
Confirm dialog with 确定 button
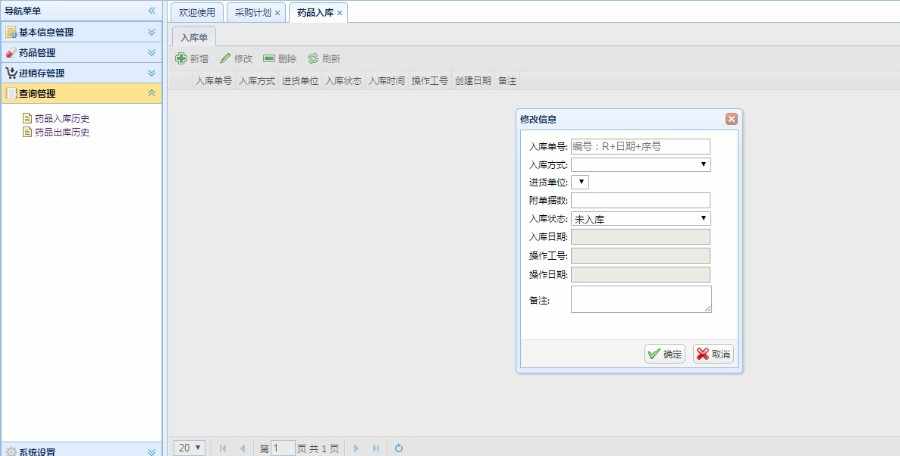(x=665, y=354)
